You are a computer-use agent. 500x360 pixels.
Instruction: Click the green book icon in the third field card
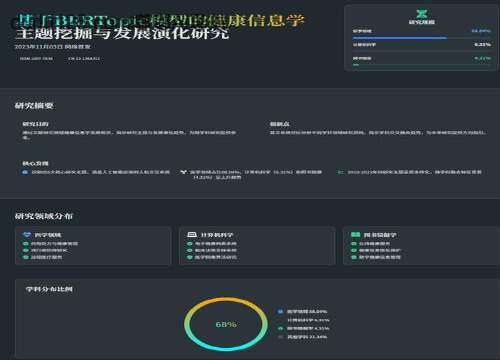(355, 235)
